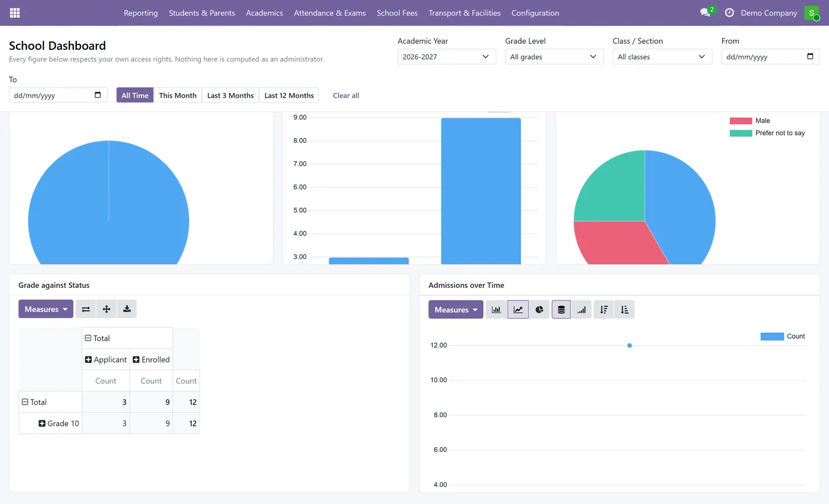This screenshot has width=829, height=504.
Task: Open the activities clock icon
Action: pos(730,12)
